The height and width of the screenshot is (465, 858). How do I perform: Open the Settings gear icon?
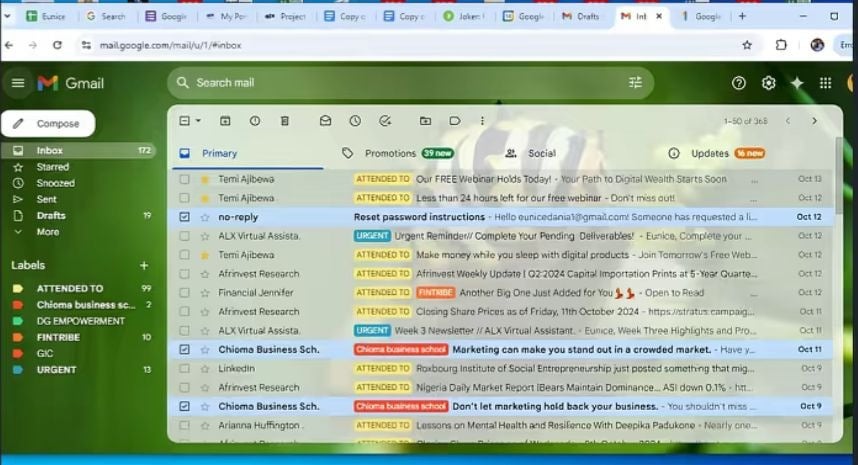click(768, 83)
